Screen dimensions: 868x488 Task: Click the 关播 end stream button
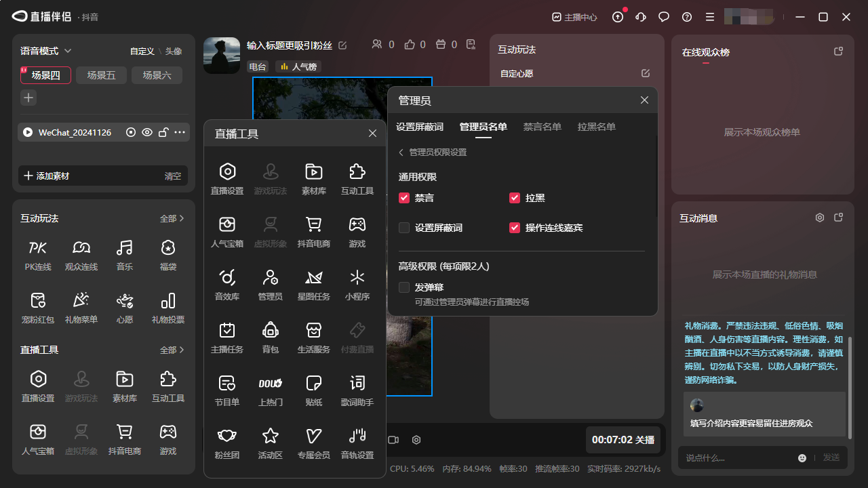[623, 440]
